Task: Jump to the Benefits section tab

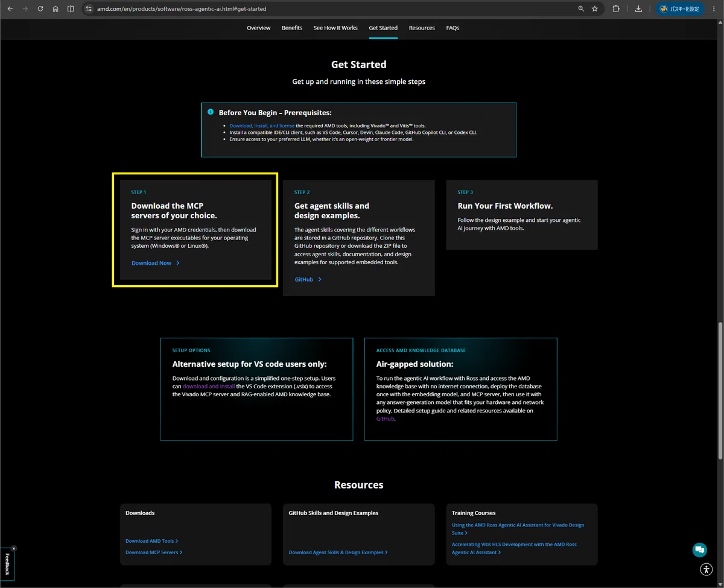Action: point(292,28)
